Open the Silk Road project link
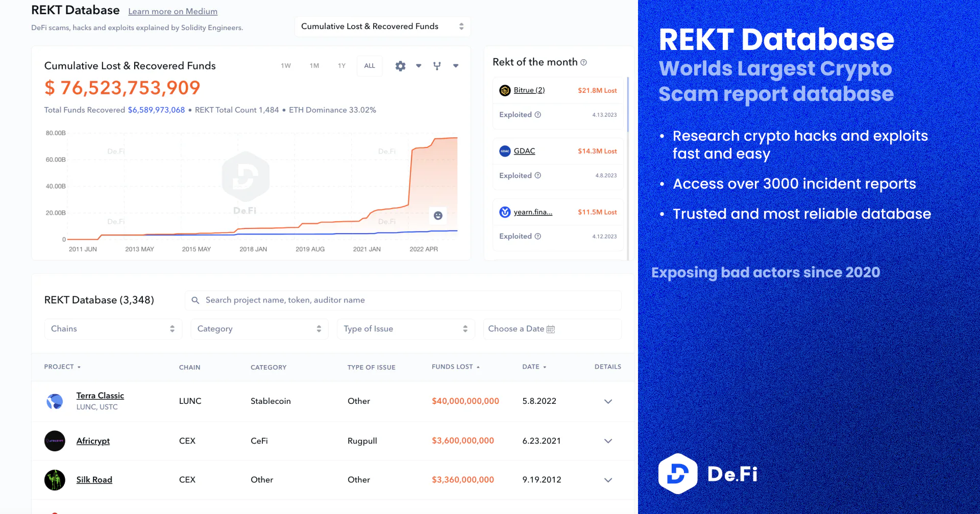The height and width of the screenshot is (514, 980). [x=94, y=480]
